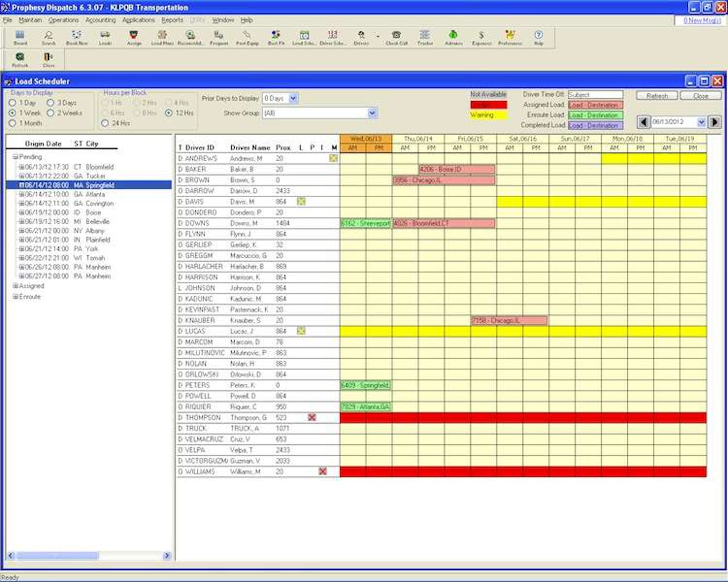Open the Expenses tool
This screenshot has height=582, width=728.
(x=480, y=36)
